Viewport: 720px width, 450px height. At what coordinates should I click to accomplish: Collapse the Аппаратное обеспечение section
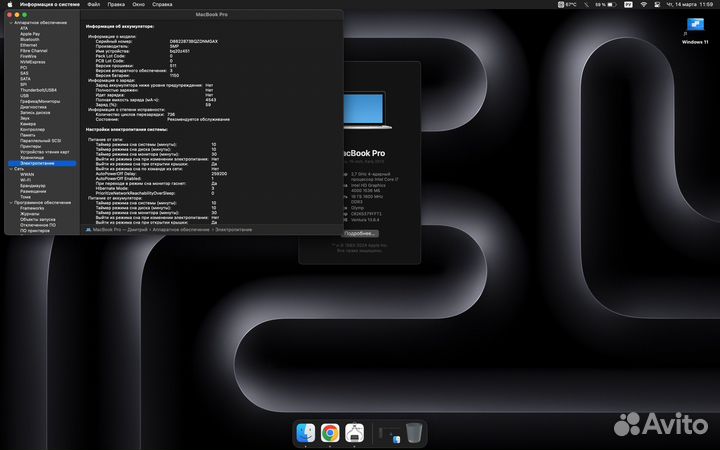11,22
